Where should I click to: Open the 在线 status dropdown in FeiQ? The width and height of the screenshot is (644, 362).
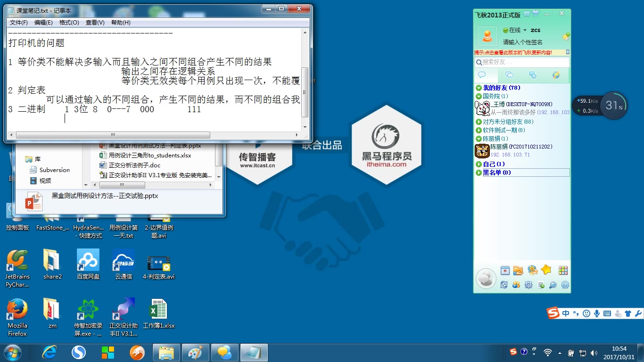coord(515,30)
